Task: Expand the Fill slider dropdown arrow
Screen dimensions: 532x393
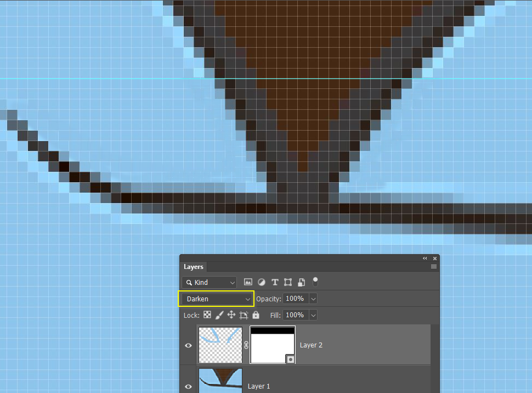Action: (313, 315)
